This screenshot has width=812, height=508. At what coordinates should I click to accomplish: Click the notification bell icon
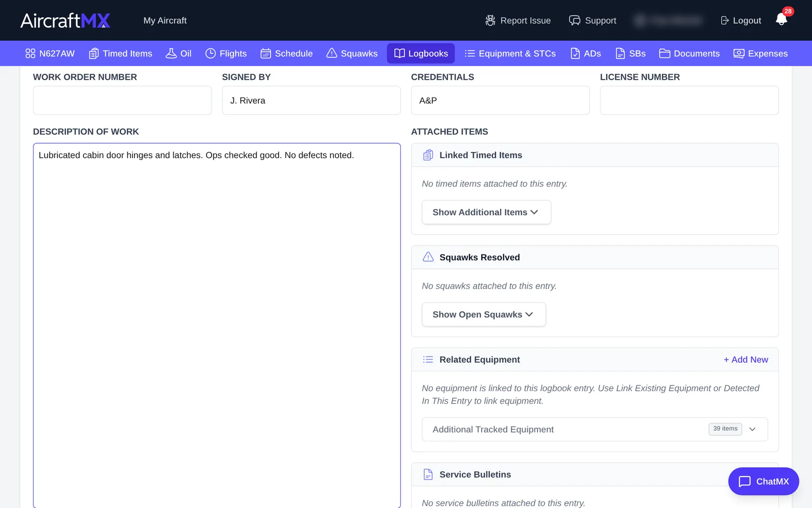[782, 19]
